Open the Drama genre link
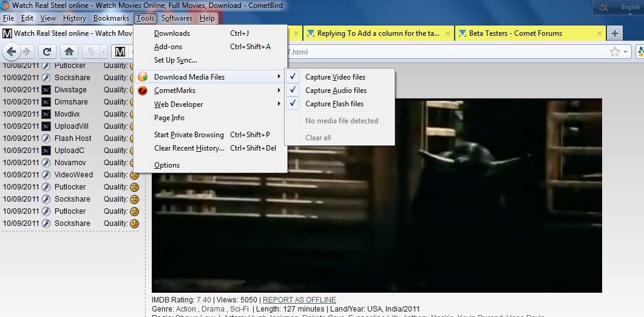Screen dimensions: 644x317 (213, 308)
